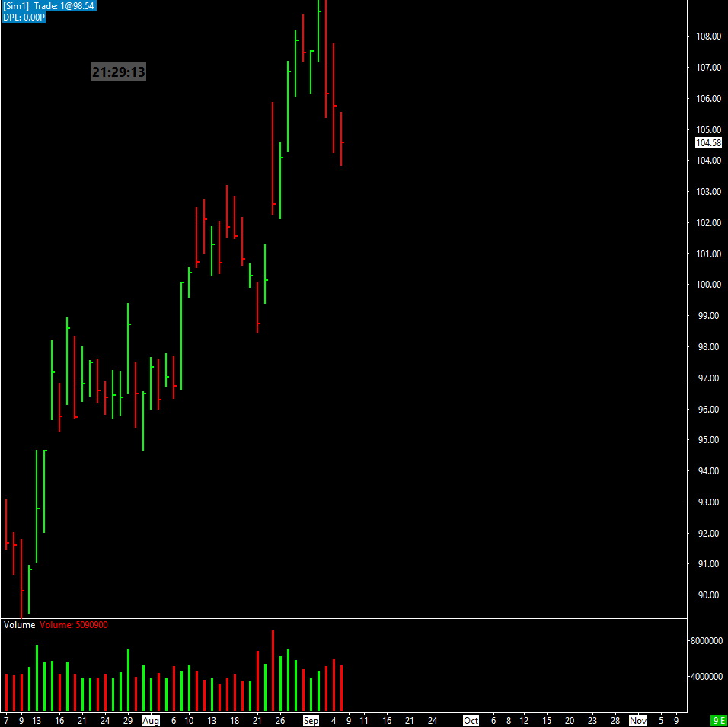The height and width of the screenshot is (727, 728).
Task: Click the date label 10 on time axis
Action: [x=189, y=721]
